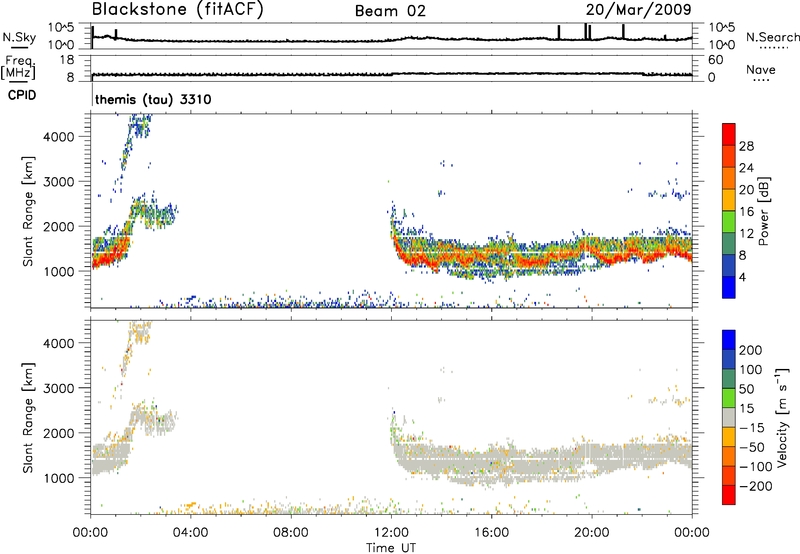This screenshot has width=800, height=554.
Task: Click the red bottom of velocity colorbar
Action: 729,495
